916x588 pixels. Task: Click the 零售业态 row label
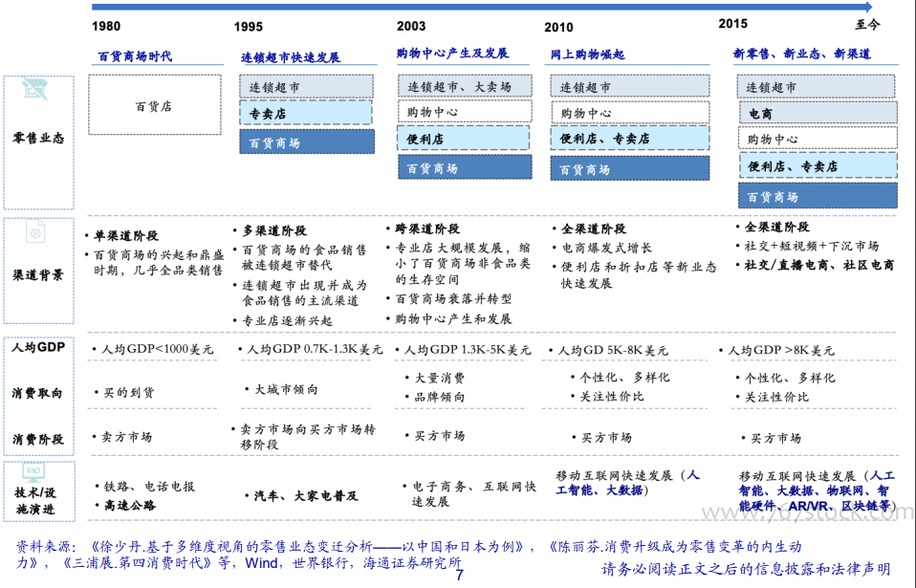(38, 139)
